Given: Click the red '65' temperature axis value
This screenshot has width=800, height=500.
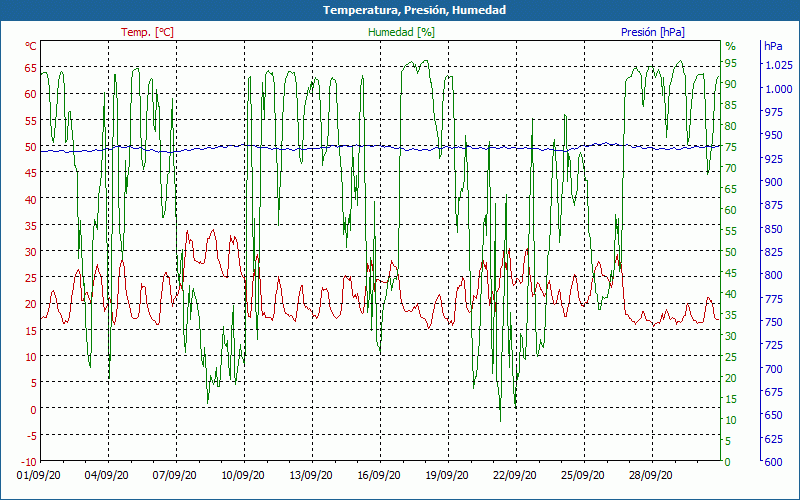Looking at the screenshot, I should click(x=31, y=68).
